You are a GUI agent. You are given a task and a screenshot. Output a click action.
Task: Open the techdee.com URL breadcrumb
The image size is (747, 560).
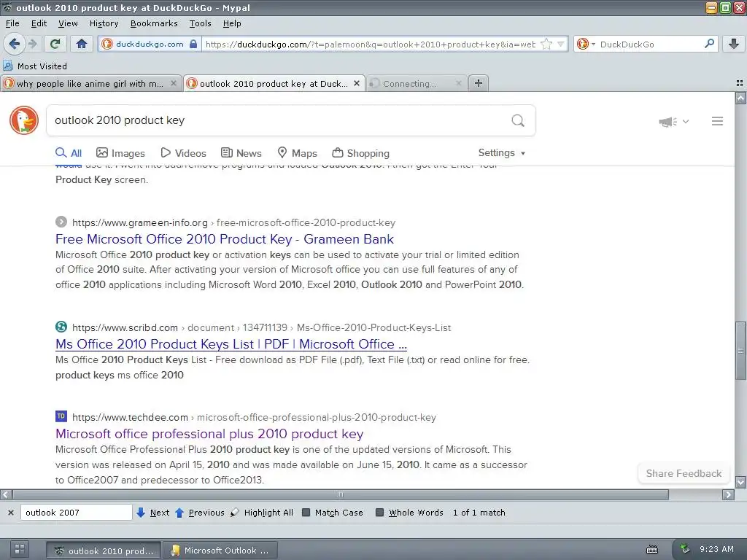tap(254, 418)
